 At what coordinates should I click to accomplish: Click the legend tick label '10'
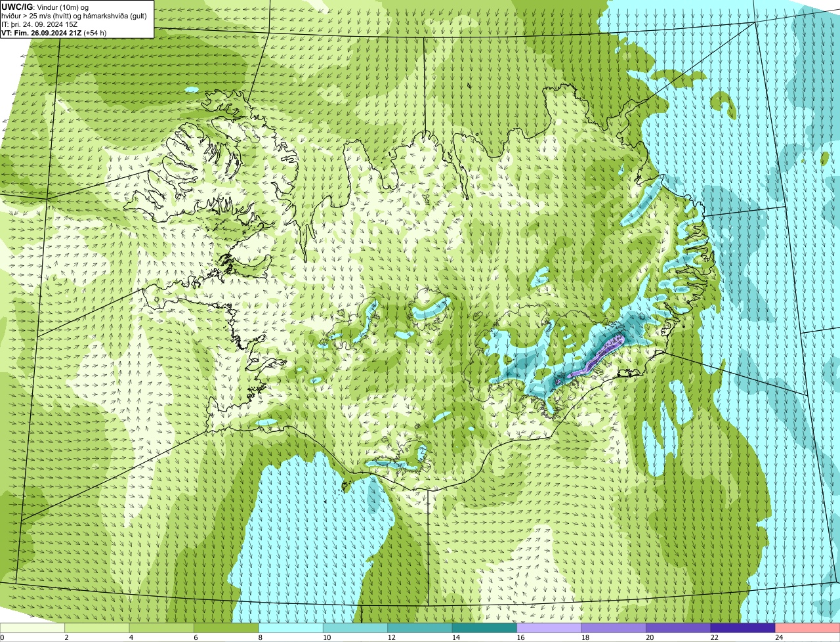tap(327, 637)
